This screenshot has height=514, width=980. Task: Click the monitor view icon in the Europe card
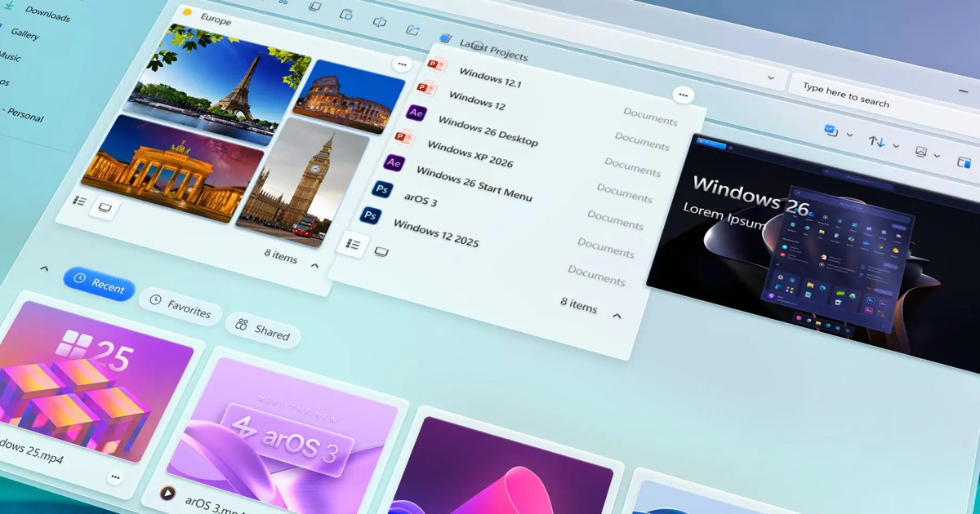(x=105, y=208)
